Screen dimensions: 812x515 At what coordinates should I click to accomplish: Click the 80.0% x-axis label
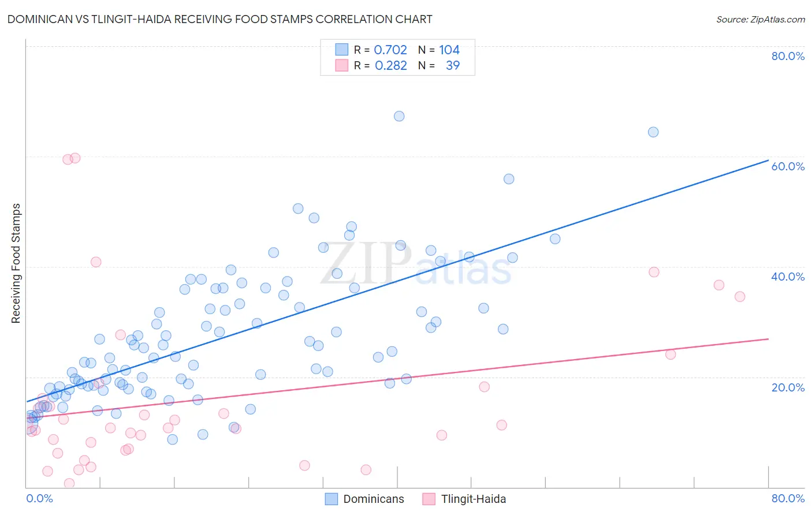click(x=788, y=498)
